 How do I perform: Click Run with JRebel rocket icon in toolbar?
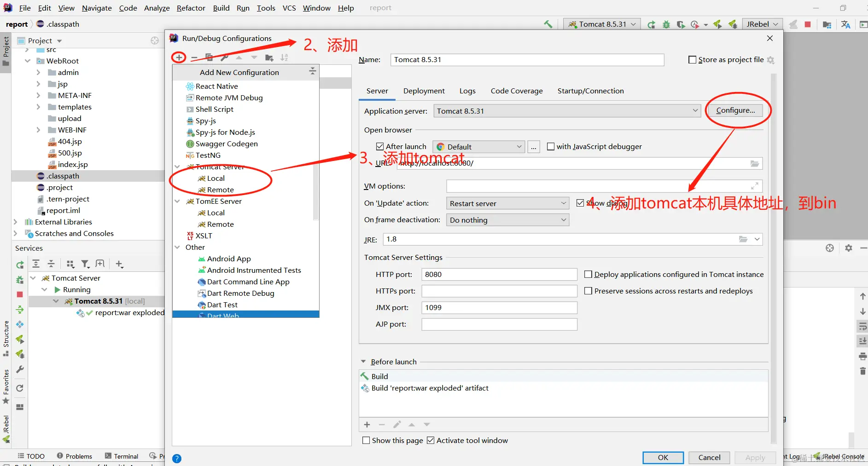coord(717,24)
